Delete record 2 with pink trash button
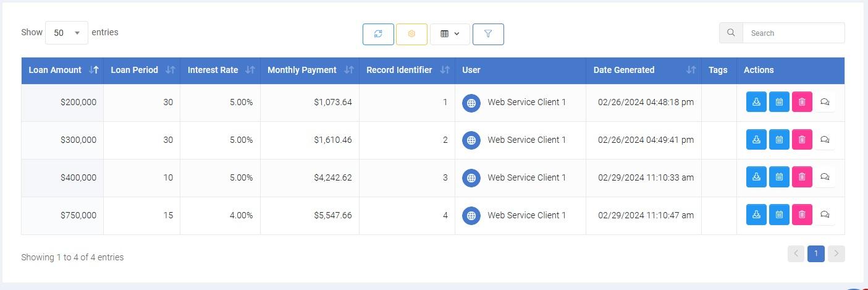 click(x=802, y=140)
